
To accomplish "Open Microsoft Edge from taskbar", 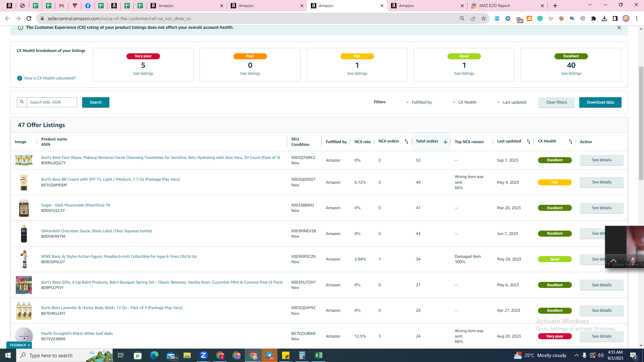I will (154, 355).
